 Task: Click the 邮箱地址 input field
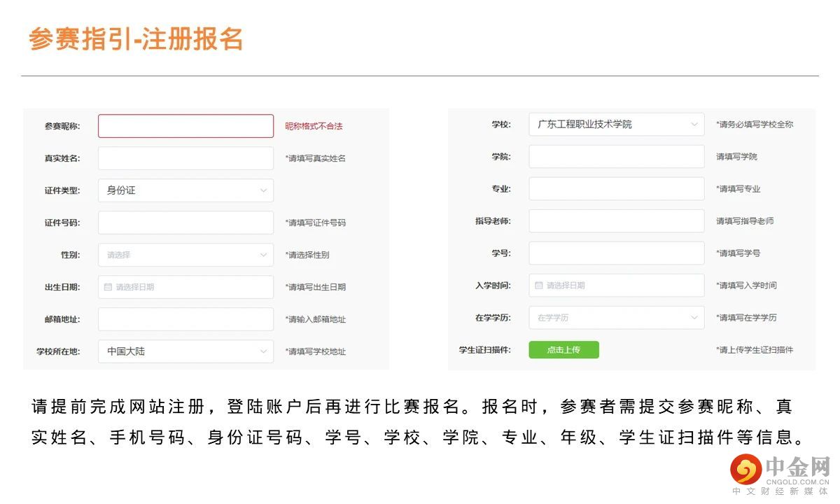[x=185, y=319]
